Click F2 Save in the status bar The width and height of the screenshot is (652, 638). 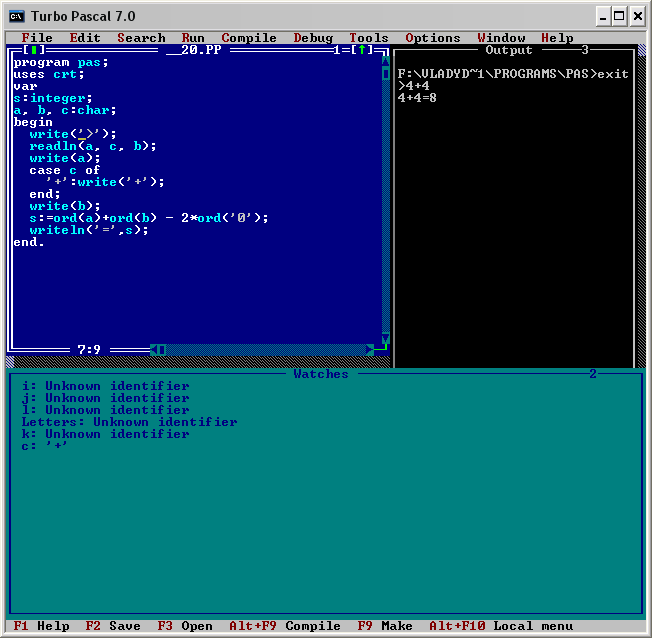point(113,626)
